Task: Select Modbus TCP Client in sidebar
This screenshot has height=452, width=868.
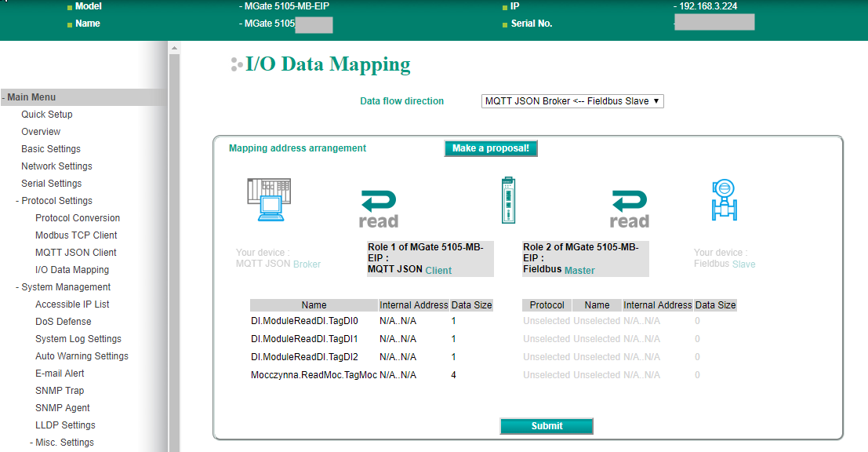Action: 76,235
